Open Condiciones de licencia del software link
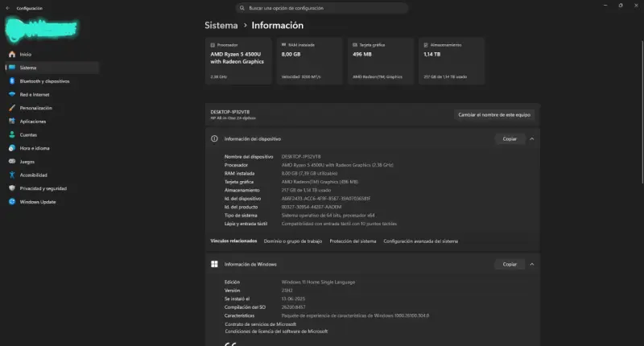The width and height of the screenshot is (644, 346). [276, 332]
